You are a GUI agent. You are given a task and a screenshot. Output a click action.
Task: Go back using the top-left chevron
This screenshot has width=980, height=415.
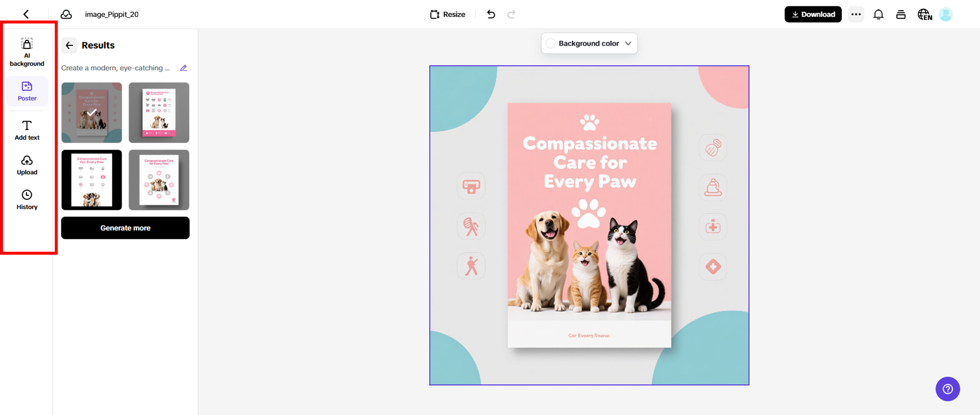coord(26,14)
